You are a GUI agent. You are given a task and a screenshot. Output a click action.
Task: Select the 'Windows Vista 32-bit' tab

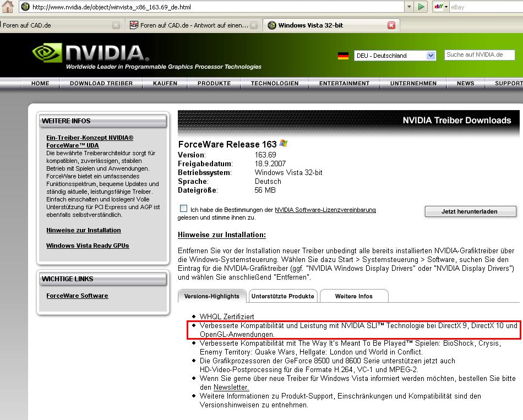(330, 25)
